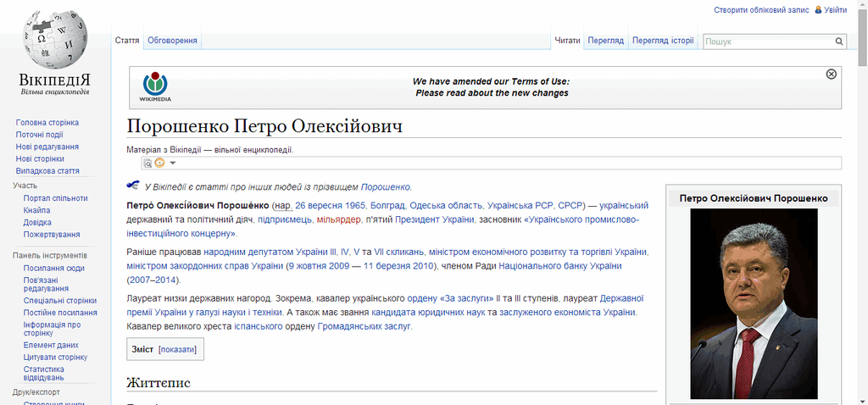
Task: Open орден «За заслуги» link
Action: tap(450, 298)
